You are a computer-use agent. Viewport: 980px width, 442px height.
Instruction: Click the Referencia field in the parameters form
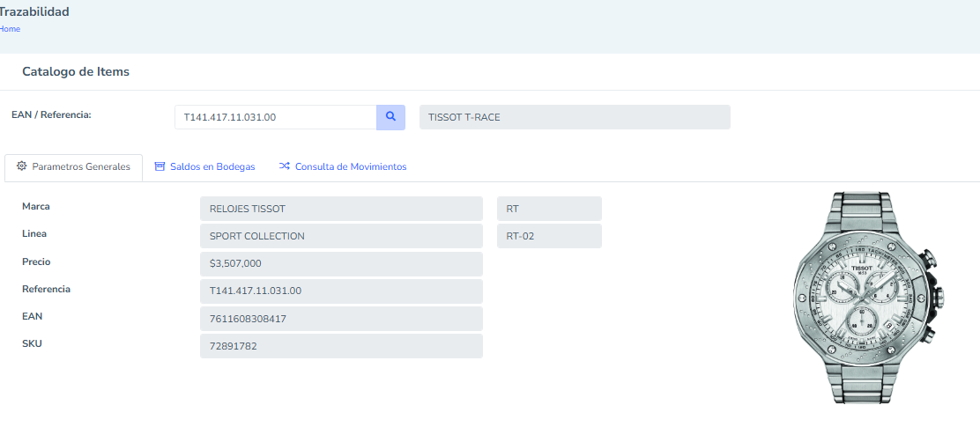point(341,291)
